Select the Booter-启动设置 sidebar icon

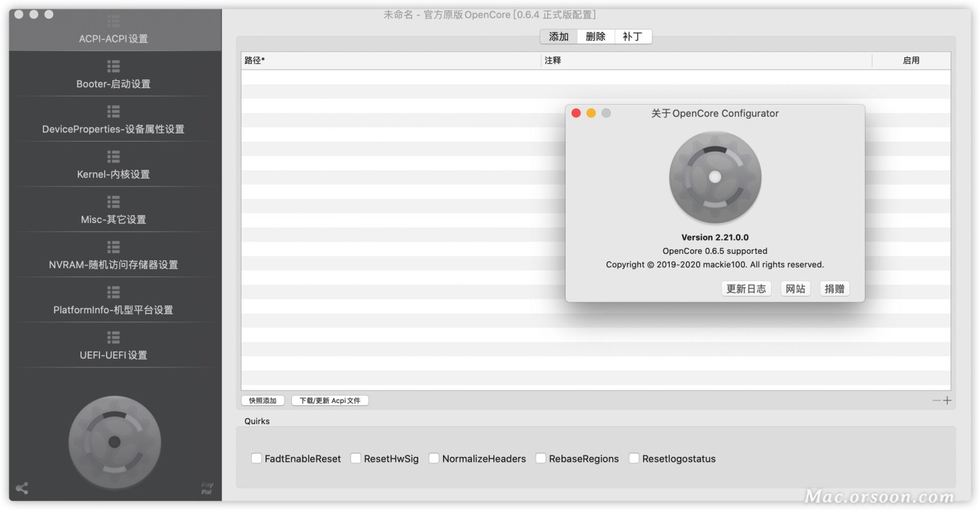point(113,66)
